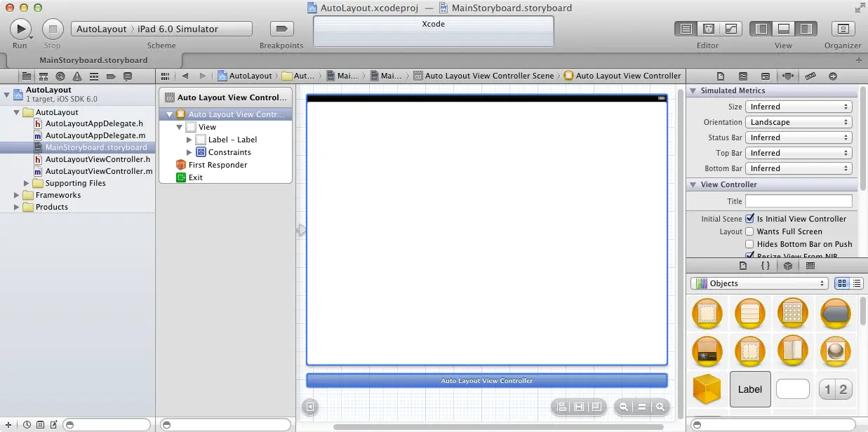Select AutoLayoutViewController.m in navigator
Viewport: 868px width, 432px height.
click(x=98, y=171)
